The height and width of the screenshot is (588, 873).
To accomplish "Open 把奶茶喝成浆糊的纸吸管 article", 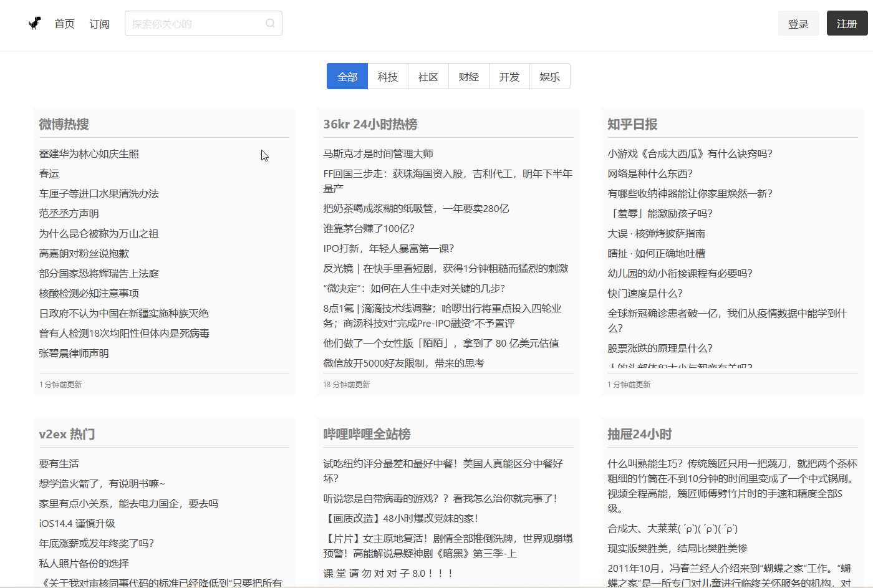I will (x=416, y=209).
